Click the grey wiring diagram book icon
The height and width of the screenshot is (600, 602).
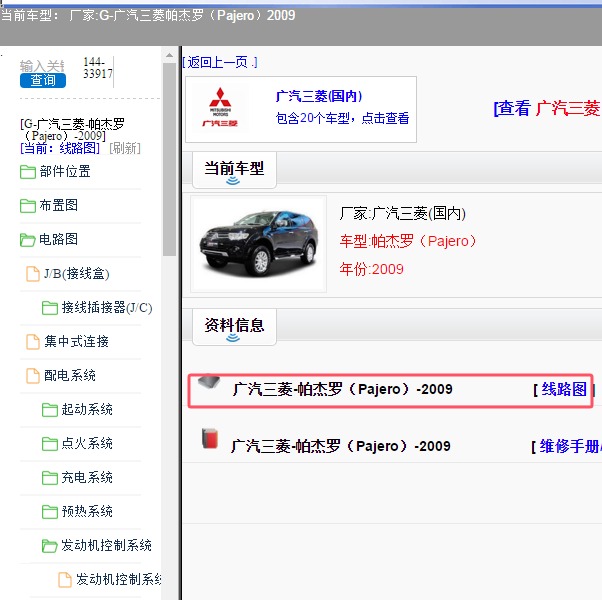click(x=209, y=382)
